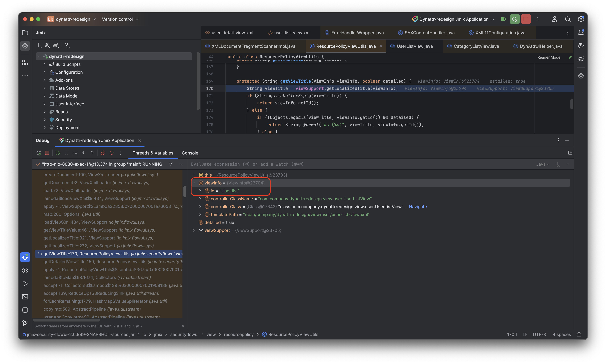
Task: Expand the templatePath field
Action: click(x=200, y=214)
